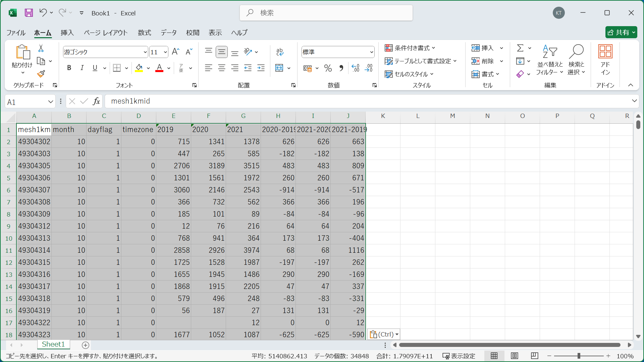644x362 pixels.
Task: Open the データ ribbon tab
Action: click(168, 33)
